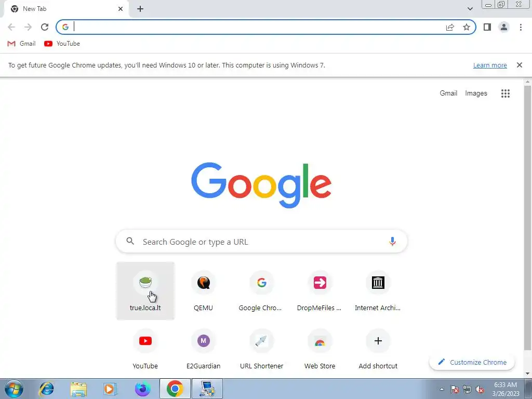Open a new tab with plus button
This screenshot has width=532, height=399.
click(140, 9)
